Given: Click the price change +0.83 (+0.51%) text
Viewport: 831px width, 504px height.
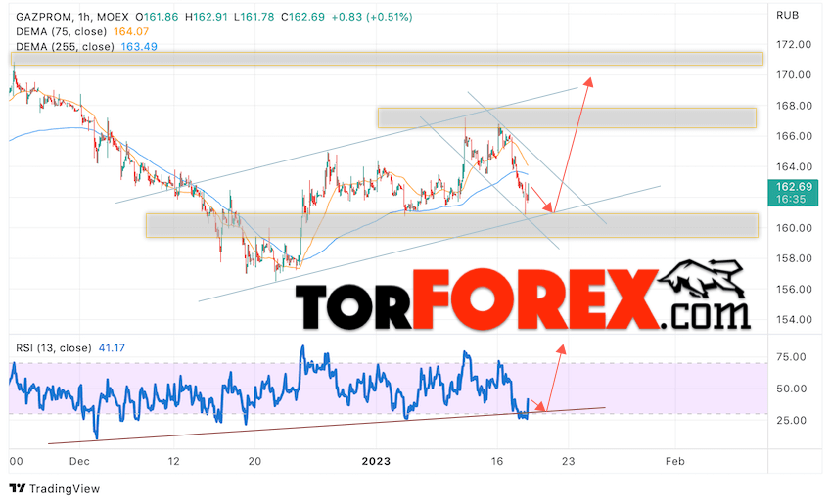Looking at the screenshot, I should point(372,17).
